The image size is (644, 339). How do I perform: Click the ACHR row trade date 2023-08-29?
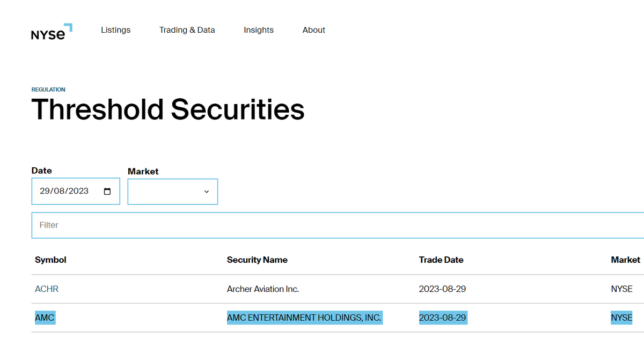tap(443, 289)
